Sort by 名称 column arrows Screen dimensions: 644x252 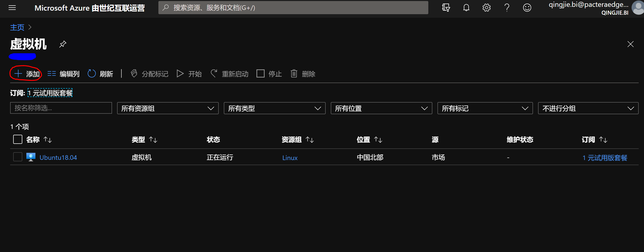coord(48,140)
